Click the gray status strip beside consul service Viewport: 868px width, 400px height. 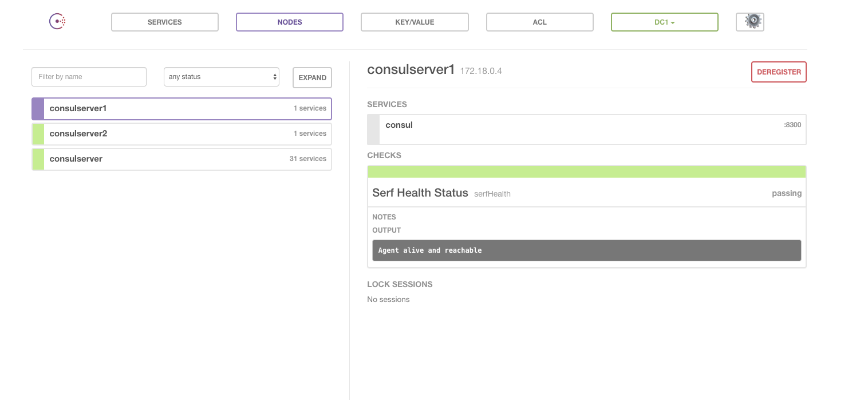[x=373, y=130]
